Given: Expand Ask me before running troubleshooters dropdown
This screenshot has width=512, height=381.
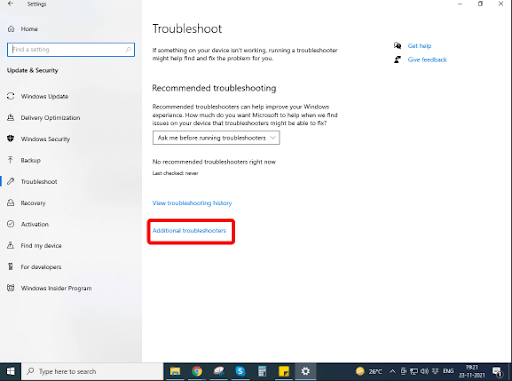Looking at the screenshot, I should tap(216, 138).
